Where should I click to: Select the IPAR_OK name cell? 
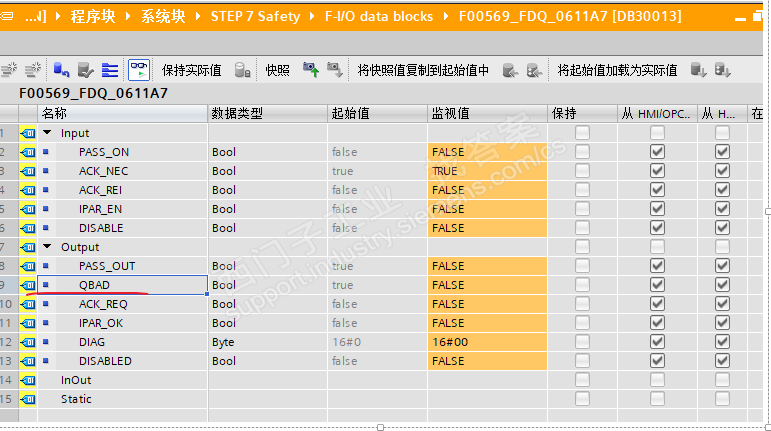coord(123,323)
